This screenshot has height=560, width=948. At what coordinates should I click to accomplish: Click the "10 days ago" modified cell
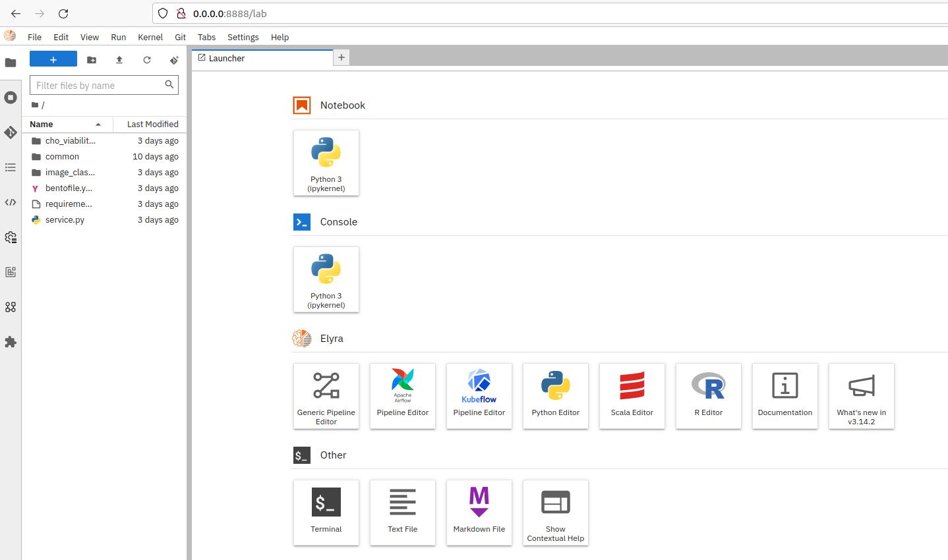(156, 156)
